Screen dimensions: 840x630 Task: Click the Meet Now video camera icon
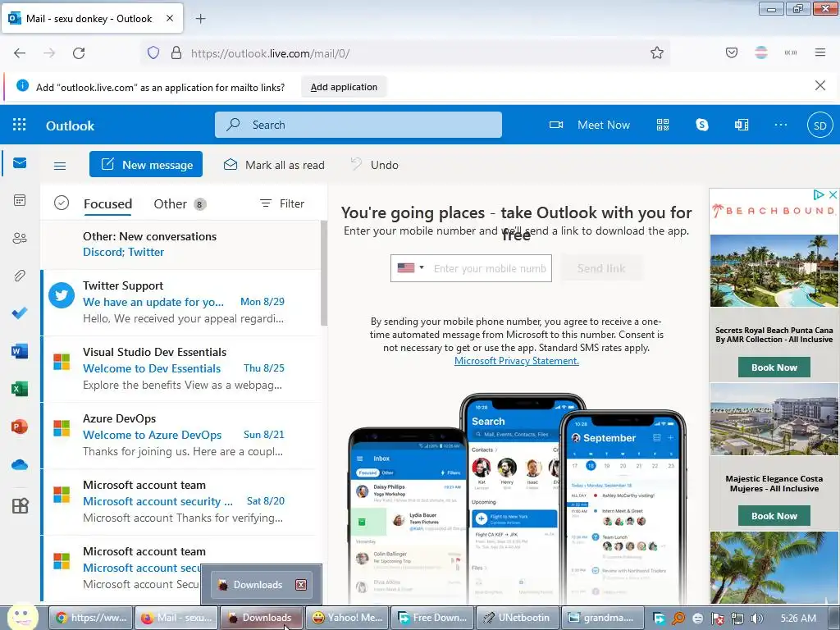coord(556,125)
